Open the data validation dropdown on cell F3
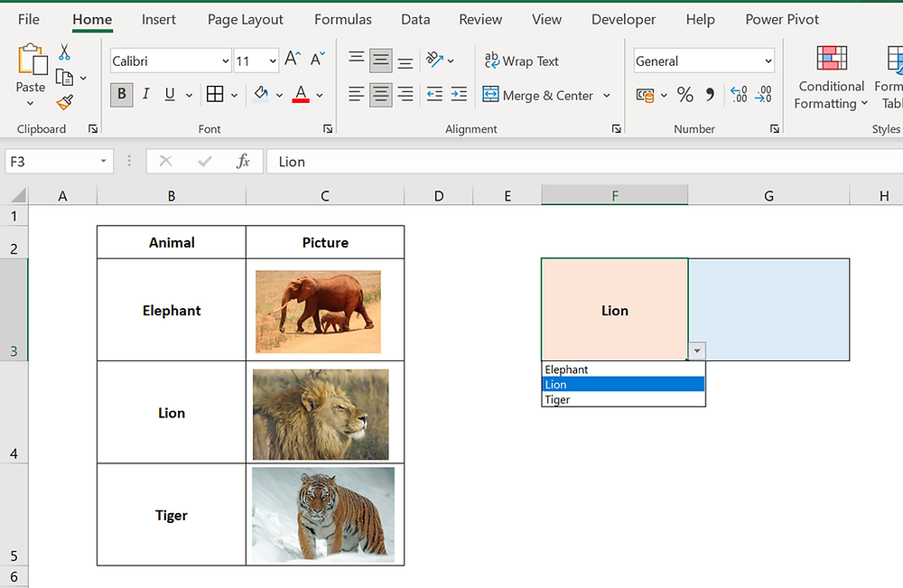903x588 pixels. 696,350
